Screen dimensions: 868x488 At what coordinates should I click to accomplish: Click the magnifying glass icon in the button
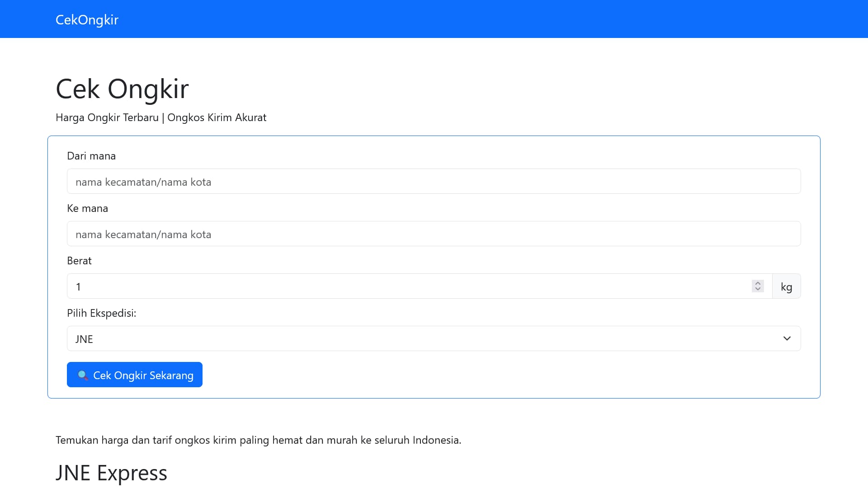83,375
